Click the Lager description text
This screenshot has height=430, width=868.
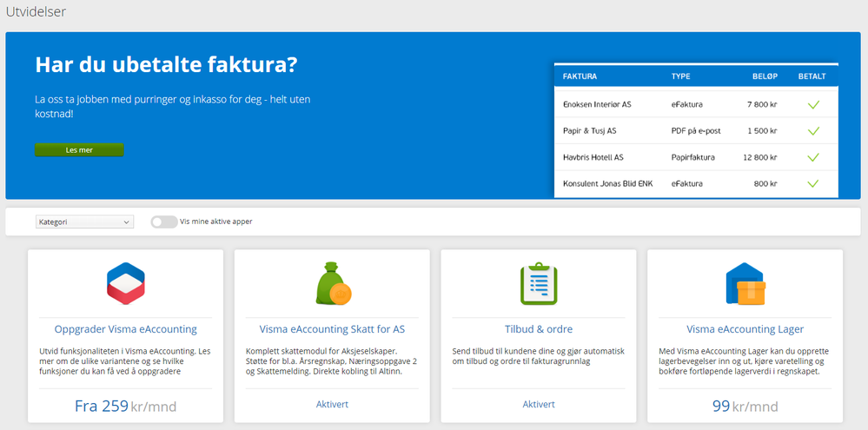coord(744,361)
